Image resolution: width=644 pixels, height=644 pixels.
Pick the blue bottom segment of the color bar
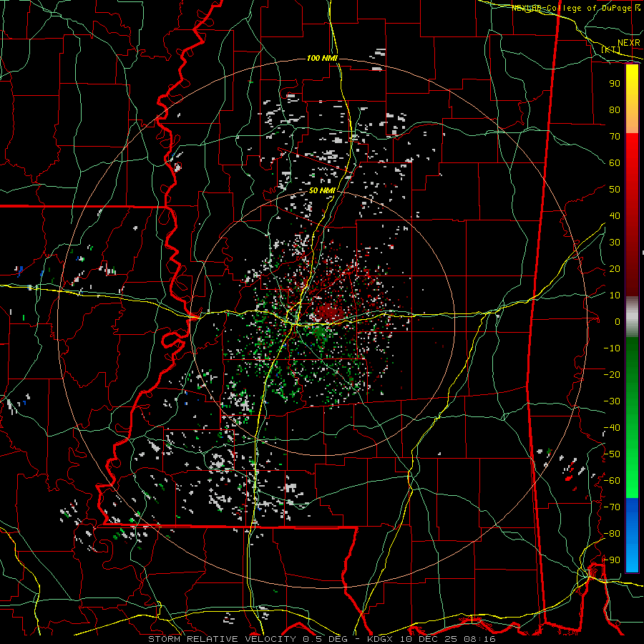pos(632,535)
